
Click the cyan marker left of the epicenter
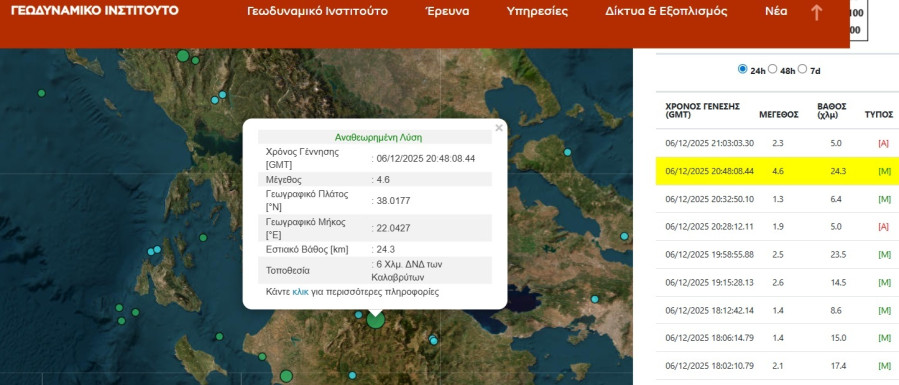click(358, 315)
